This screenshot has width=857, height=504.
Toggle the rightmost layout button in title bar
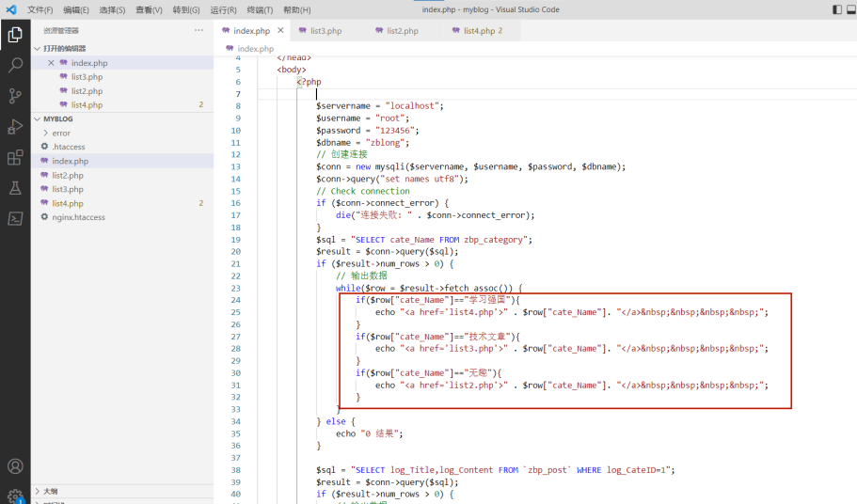851,9
